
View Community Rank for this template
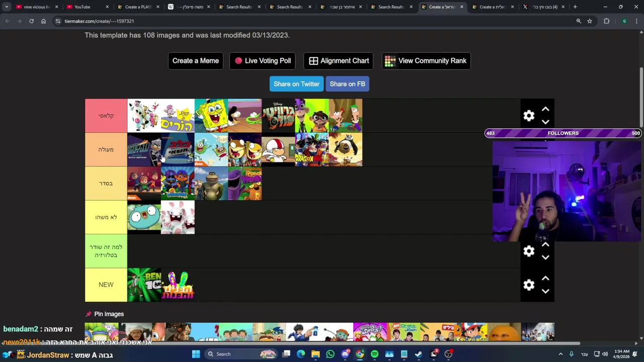(426, 61)
